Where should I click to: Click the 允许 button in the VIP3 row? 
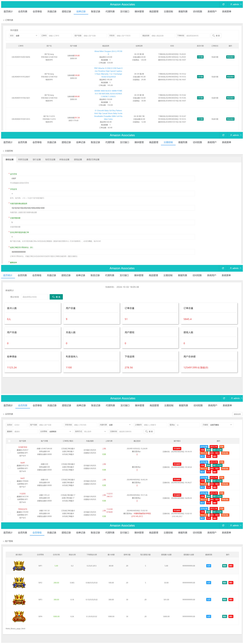point(209,600)
